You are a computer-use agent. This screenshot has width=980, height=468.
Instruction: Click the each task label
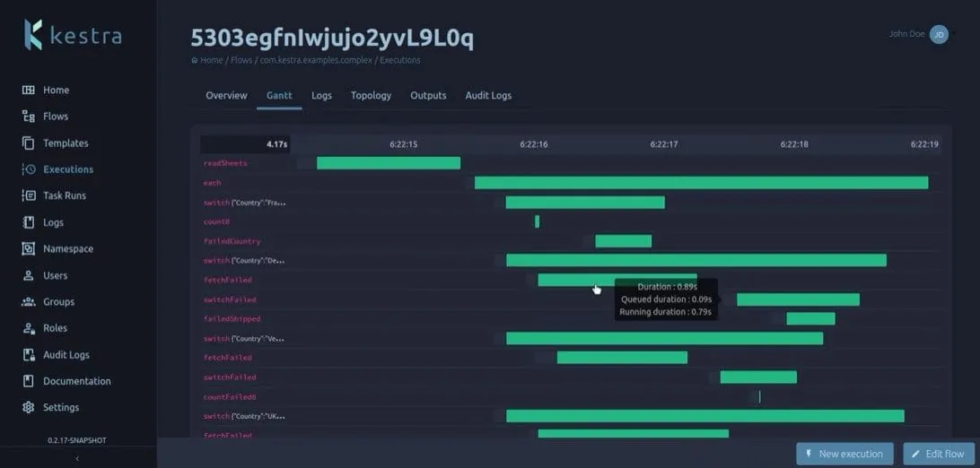click(212, 183)
